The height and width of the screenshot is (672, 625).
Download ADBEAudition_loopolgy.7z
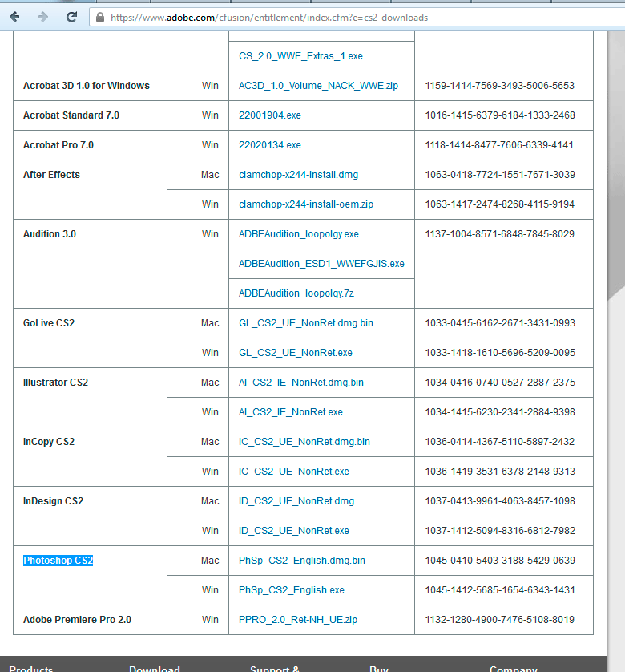coord(296,293)
